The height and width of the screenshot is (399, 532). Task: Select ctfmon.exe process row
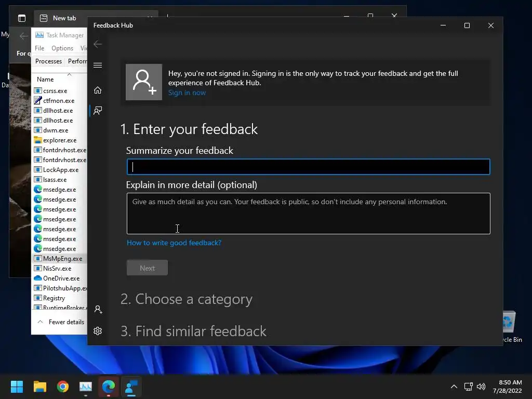click(x=60, y=101)
